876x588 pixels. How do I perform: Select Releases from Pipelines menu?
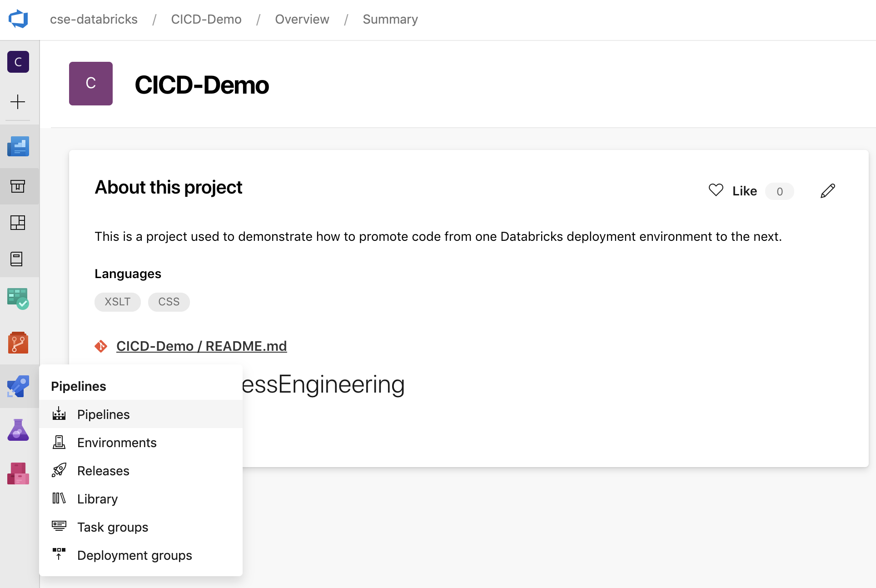tap(102, 470)
